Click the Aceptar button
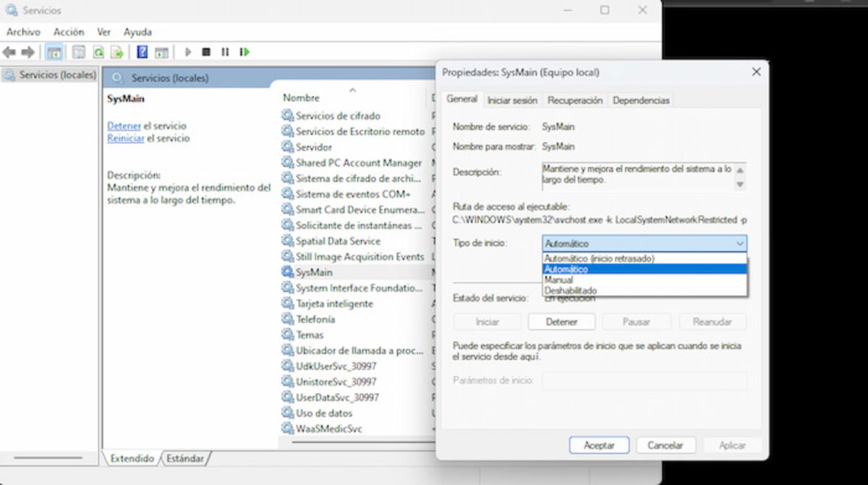The height and width of the screenshot is (485, 868). click(599, 445)
